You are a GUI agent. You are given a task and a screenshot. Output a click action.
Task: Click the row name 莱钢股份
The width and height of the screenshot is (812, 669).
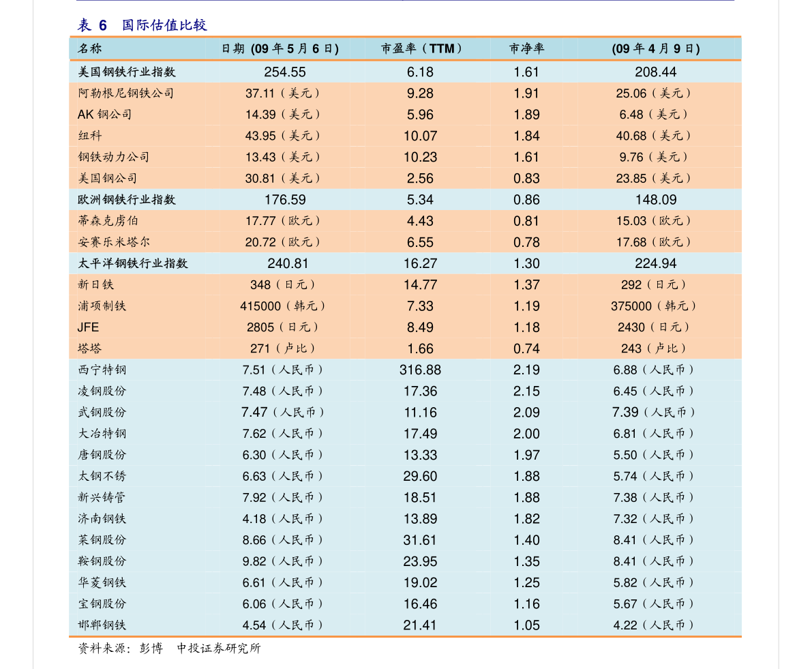pyautogui.click(x=102, y=539)
